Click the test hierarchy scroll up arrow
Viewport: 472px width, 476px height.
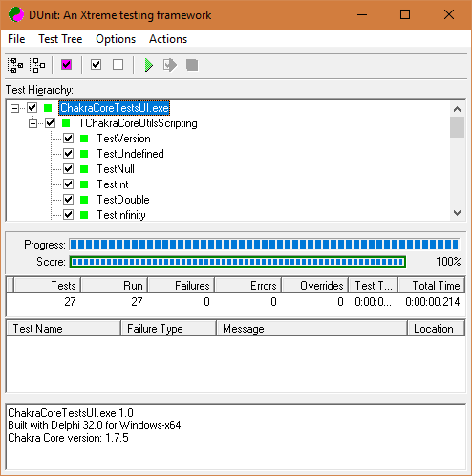[x=458, y=109]
